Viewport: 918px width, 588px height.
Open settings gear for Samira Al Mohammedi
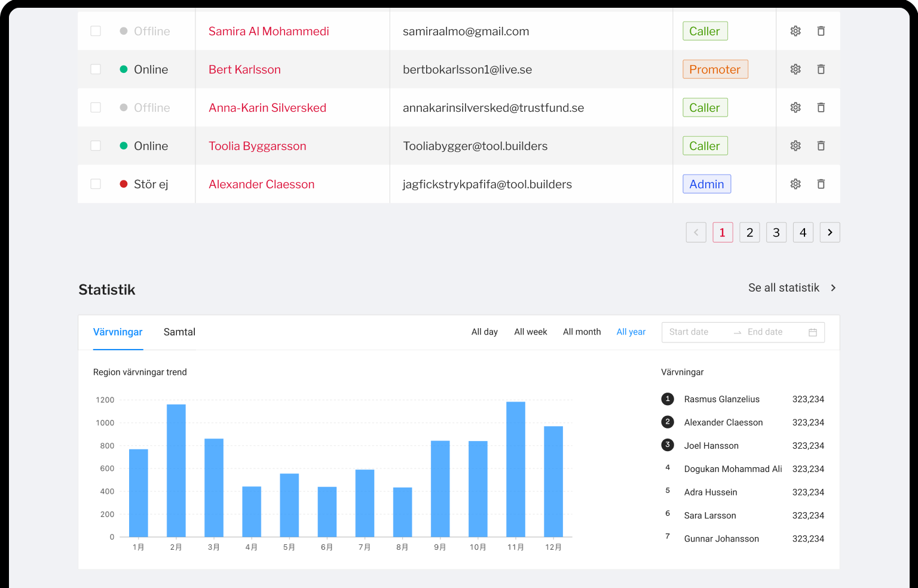pyautogui.click(x=795, y=31)
